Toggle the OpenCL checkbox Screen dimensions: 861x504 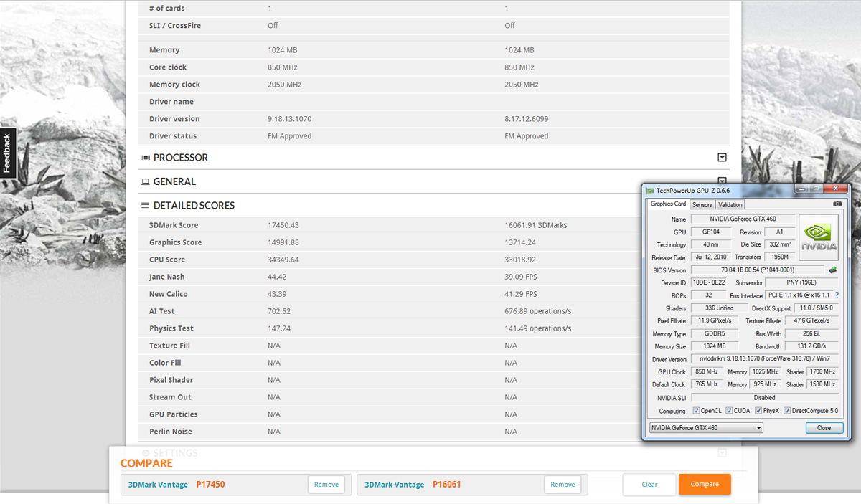(x=696, y=411)
